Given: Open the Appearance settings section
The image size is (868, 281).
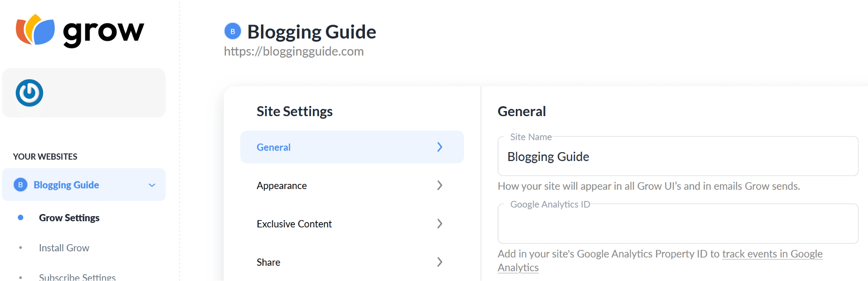Looking at the screenshot, I should pos(352,185).
